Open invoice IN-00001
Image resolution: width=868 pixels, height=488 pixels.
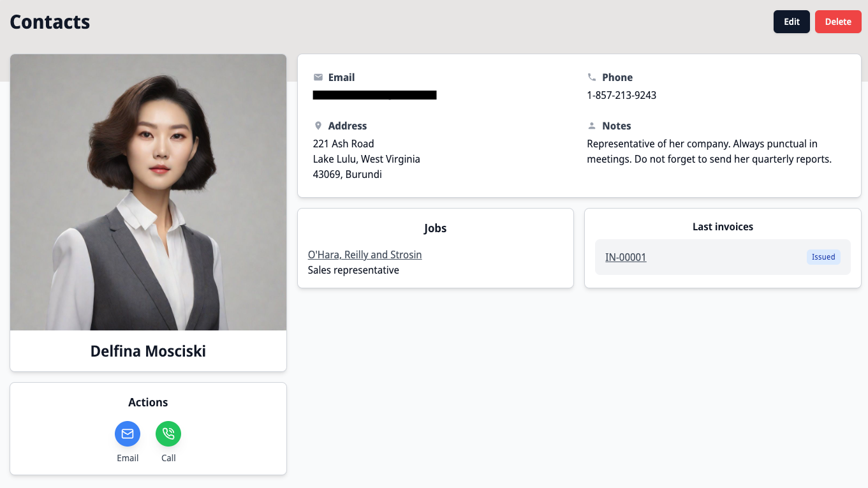626,257
